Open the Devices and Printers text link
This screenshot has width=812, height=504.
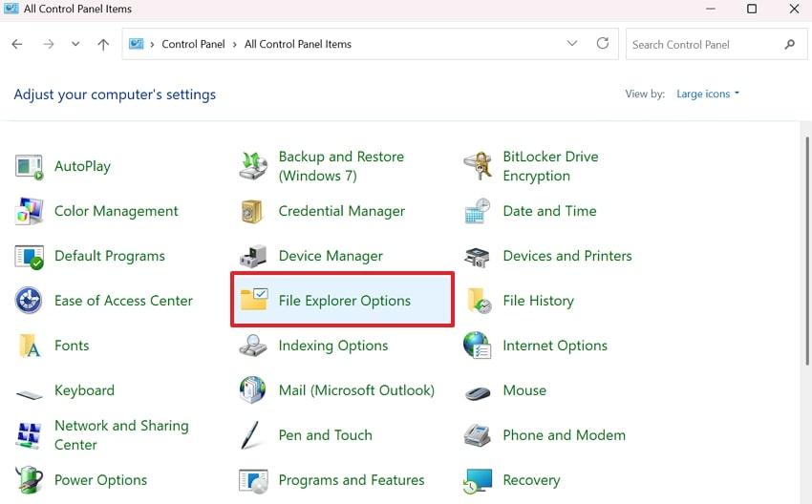tap(567, 256)
